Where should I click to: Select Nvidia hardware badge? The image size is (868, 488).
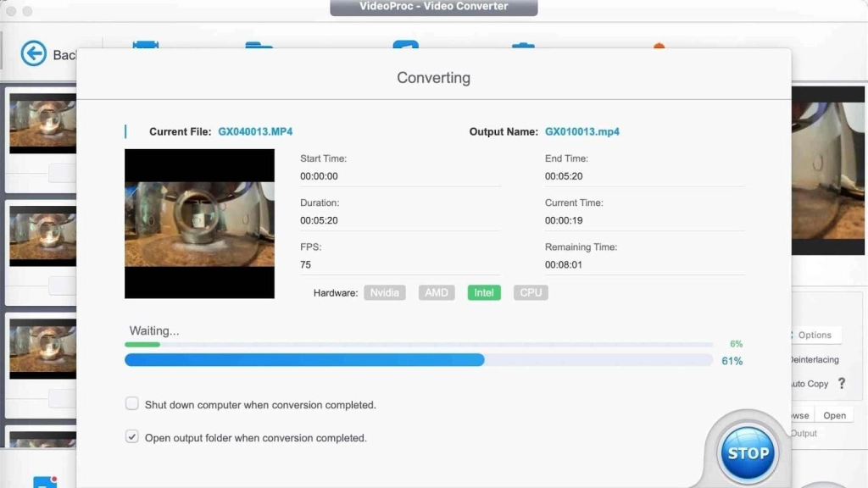[385, 292]
